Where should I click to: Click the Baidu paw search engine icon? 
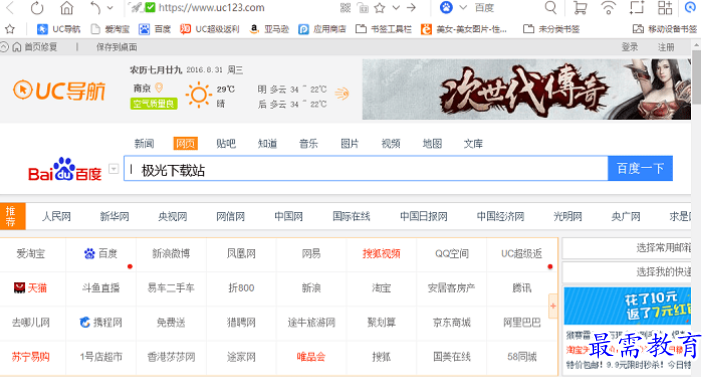point(446,8)
